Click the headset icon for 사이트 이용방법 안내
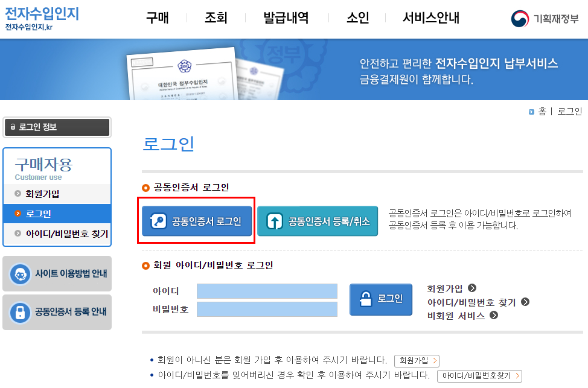 21,275
